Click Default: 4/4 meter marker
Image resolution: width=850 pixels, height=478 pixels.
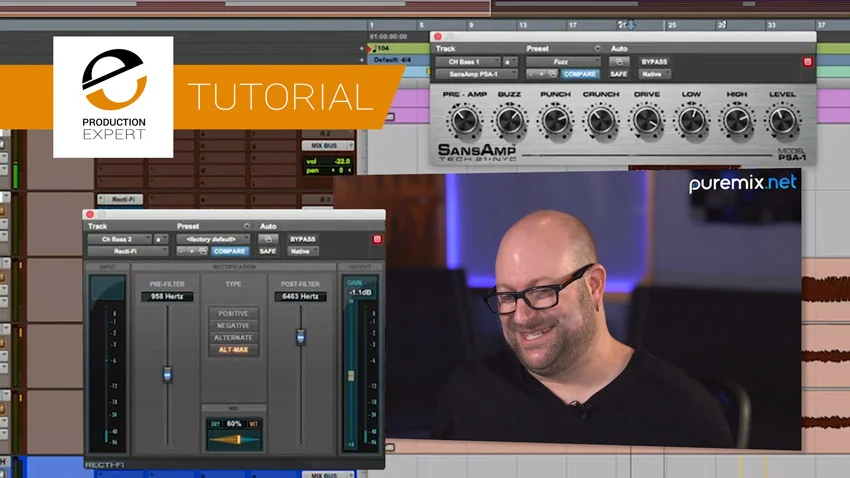[x=392, y=60]
